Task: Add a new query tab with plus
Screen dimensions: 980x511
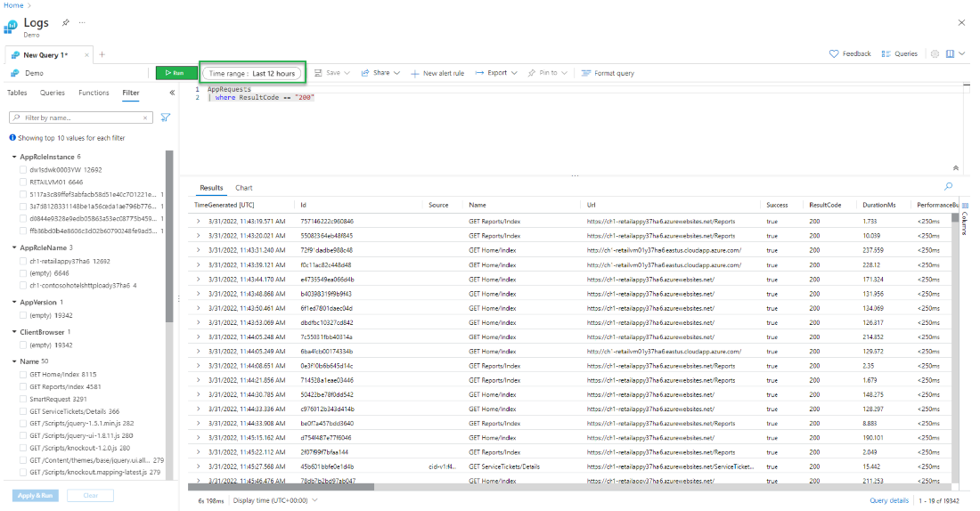Action: click(x=102, y=54)
